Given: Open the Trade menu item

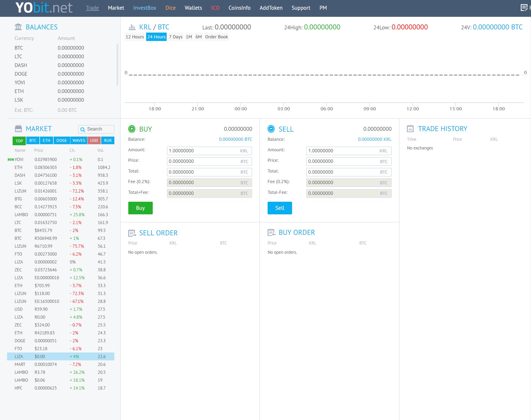Looking at the screenshot, I should 92,8.
